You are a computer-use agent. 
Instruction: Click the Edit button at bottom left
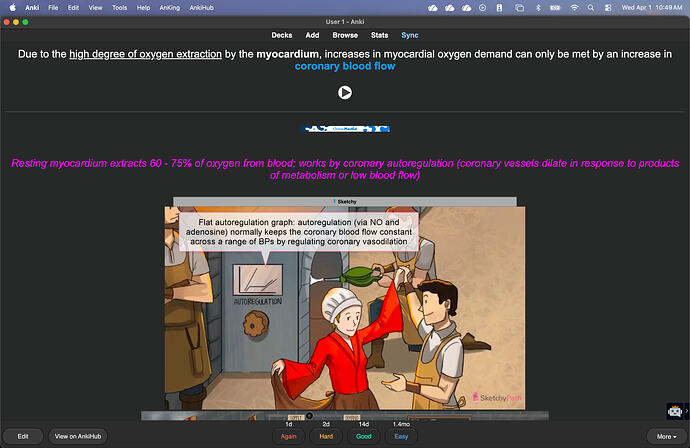point(23,436)
